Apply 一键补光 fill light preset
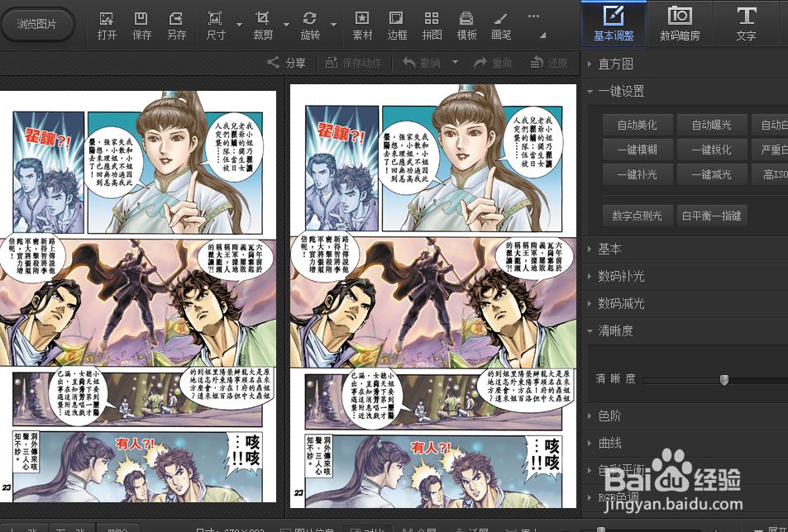This screenshot has height=532, width=788. pos(638,174)
